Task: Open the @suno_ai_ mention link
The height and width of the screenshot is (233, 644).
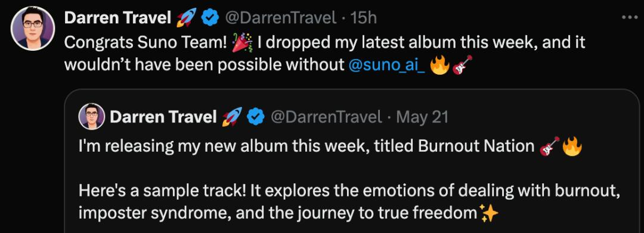Action: (x=387, y=66)
